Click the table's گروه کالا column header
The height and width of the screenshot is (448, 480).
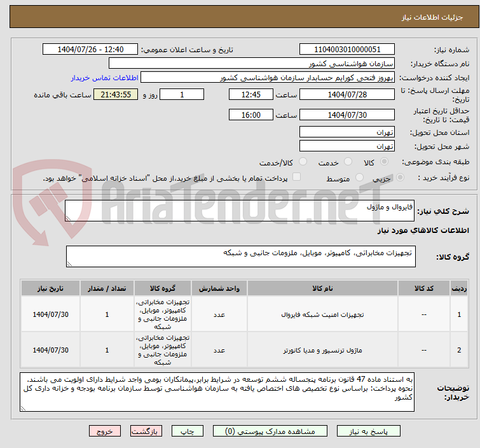(x=163, y=288)
